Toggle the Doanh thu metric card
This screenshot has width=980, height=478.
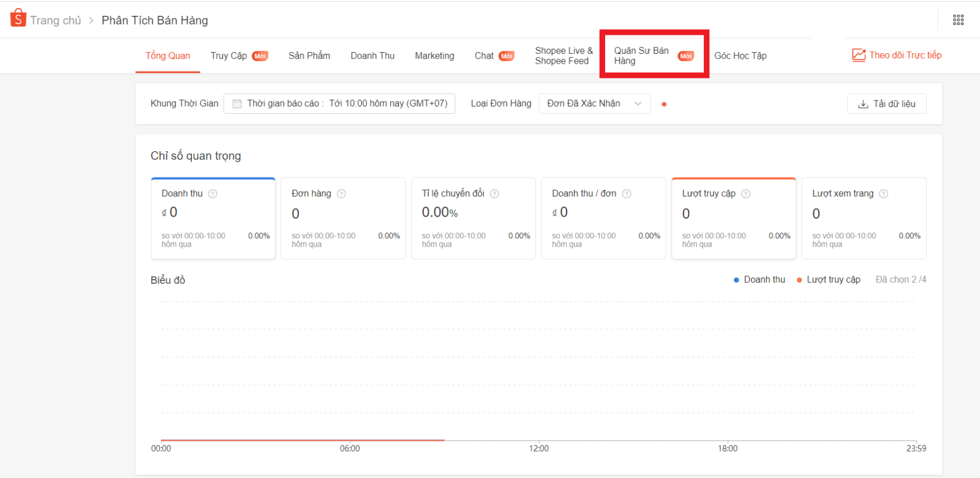pos(213,218)
